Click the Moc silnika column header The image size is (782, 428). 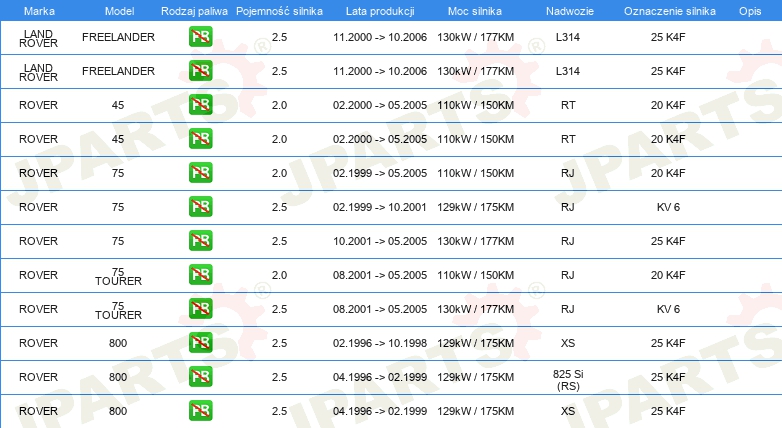pos(475,11)
